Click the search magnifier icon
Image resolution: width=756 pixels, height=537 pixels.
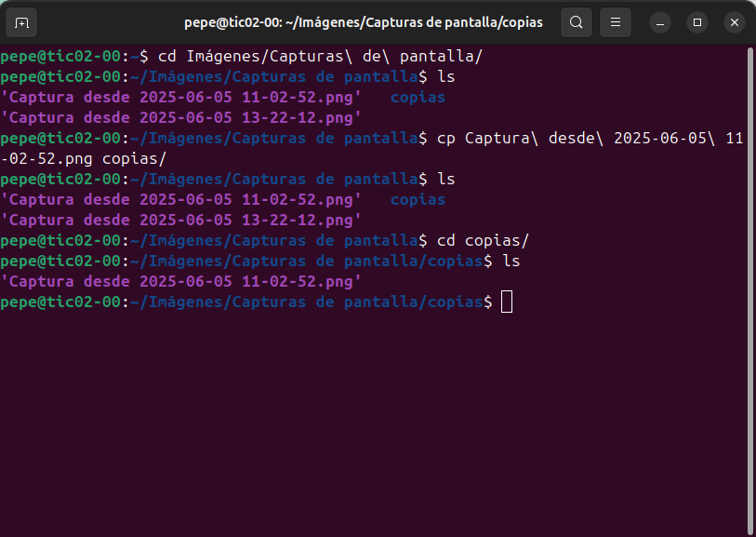click(577, 21)
